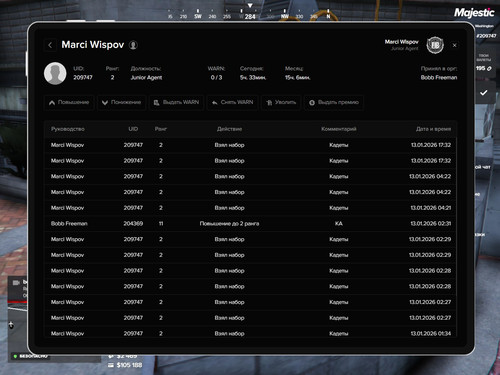Close the organization tablet panel
Viewport: 500px width, 375px height.
tap(454, 45)
